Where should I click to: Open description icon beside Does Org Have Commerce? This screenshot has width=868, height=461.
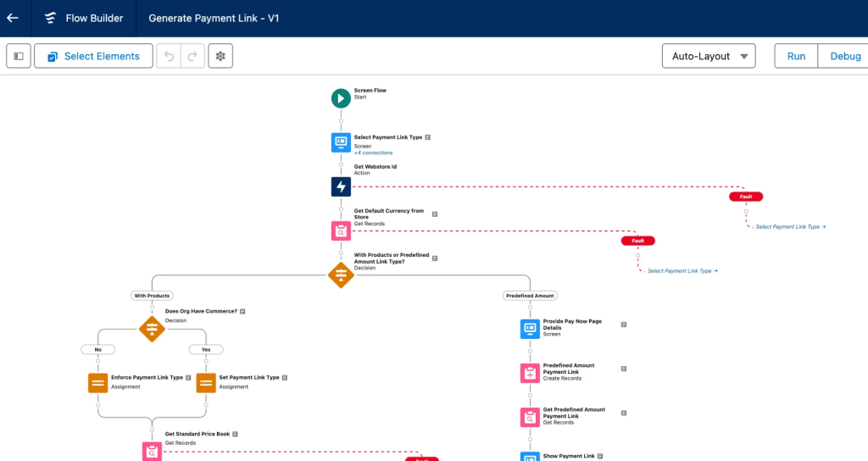coord(242,312)
